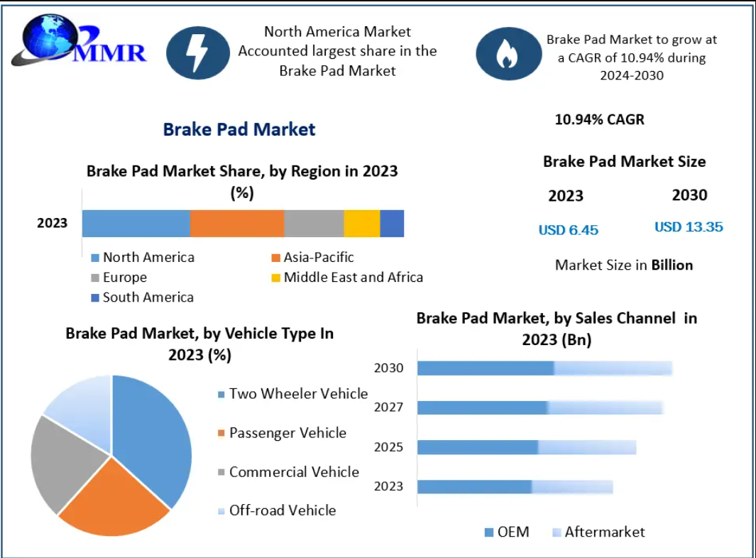Click the USD 13.35 market size value
The width and height of the screenshot is (756, 558).
point(689,227)
